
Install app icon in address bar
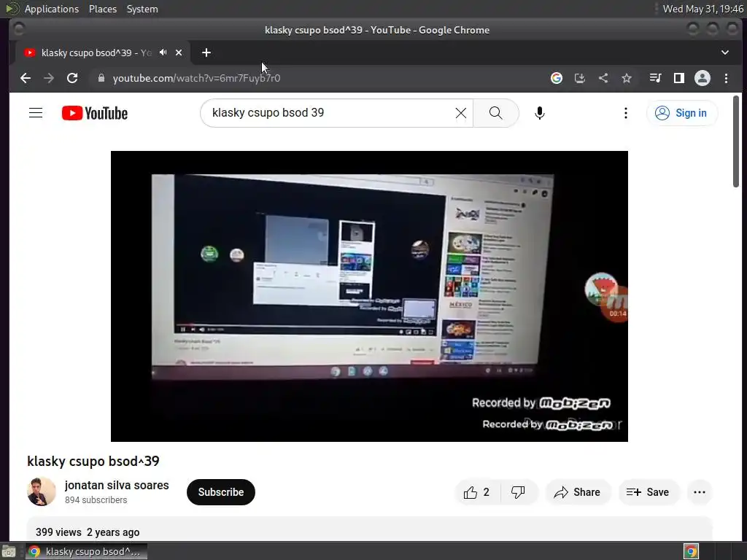(x=580, y=78)
